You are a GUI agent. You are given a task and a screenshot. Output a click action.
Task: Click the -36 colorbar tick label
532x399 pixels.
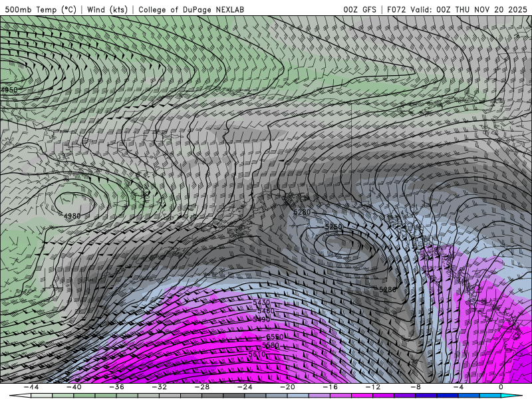pos(116,387)
